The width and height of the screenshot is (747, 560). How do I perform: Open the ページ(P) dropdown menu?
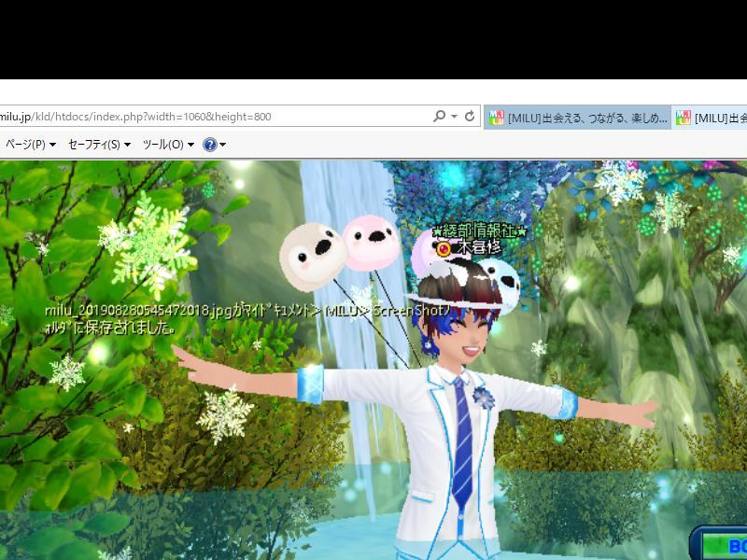click(30, 145)
